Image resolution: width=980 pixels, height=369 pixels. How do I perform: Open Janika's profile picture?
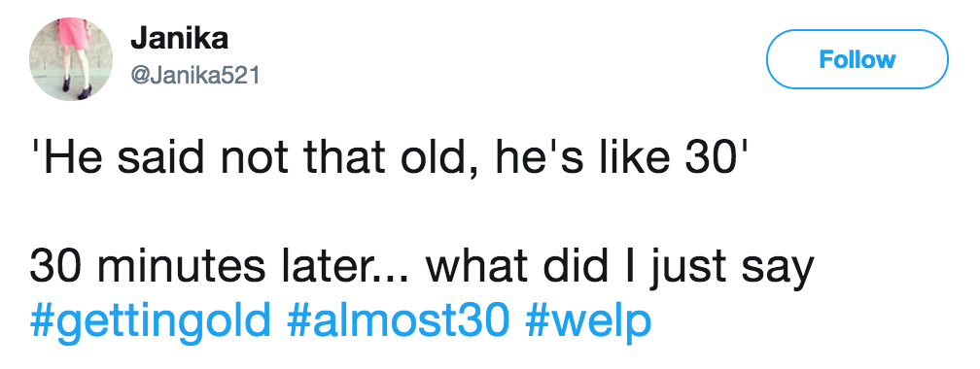click(71, 59)
